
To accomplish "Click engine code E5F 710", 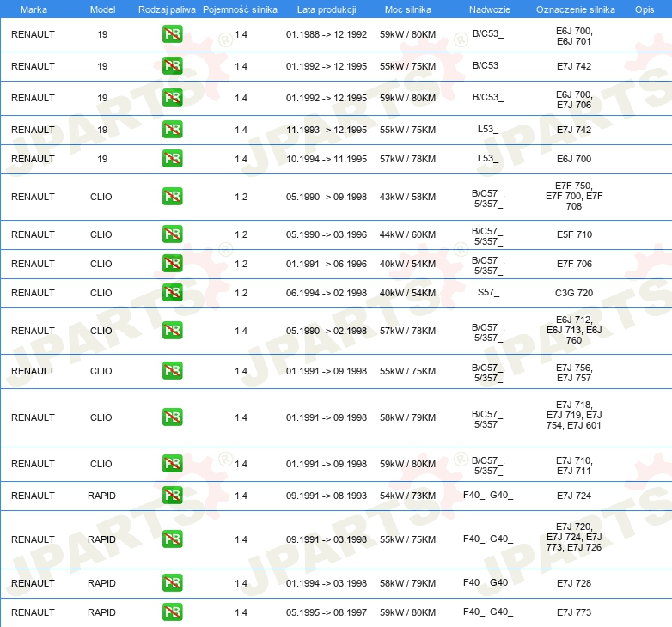I will click(574, 234).
